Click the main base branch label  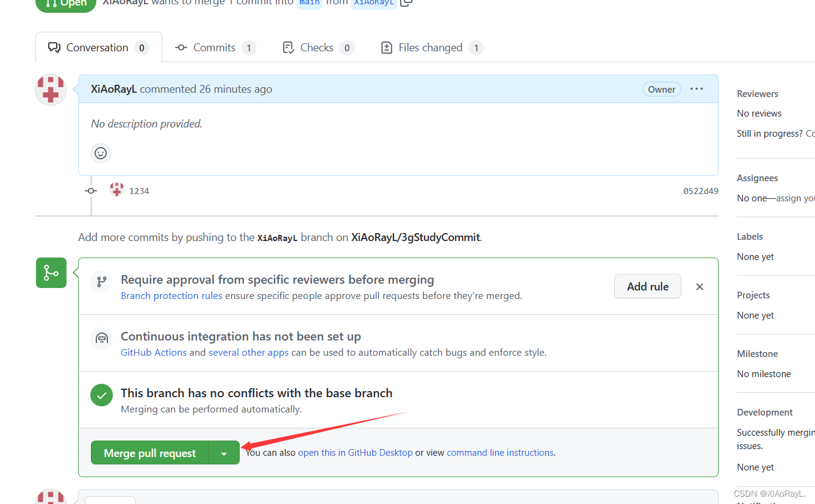(x=309, y=2)
